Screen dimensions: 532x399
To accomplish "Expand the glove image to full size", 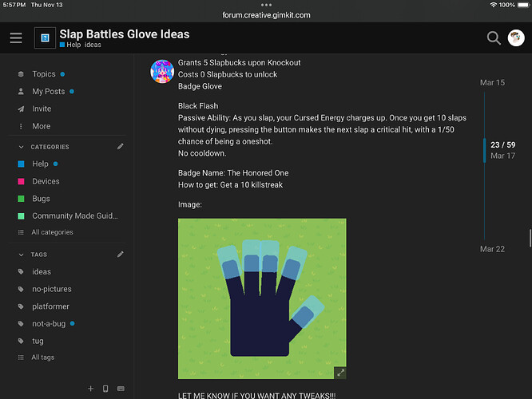I will coord(339,372).
